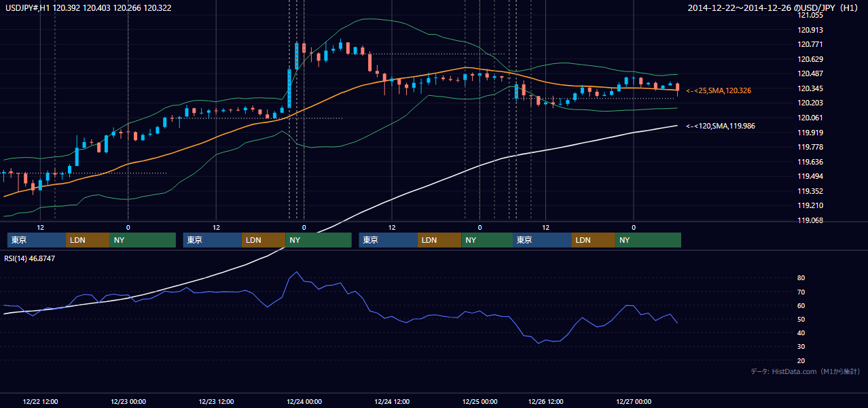Click RSI scale value 60

point(801,305)
